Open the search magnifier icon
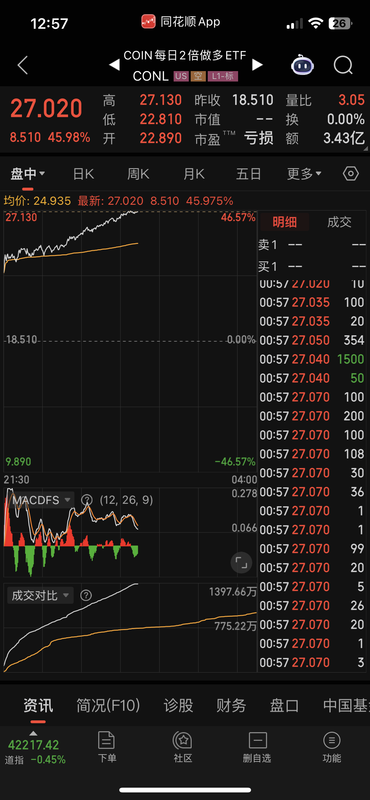This screenshot has height=800, width=370. pyautogui.click(x=343, y=65)
